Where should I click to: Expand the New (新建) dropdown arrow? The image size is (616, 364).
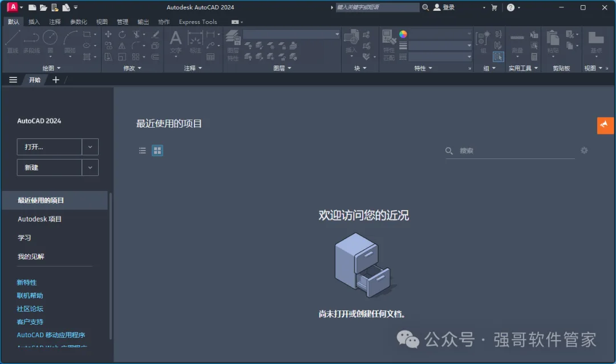[x=90, y=167]
